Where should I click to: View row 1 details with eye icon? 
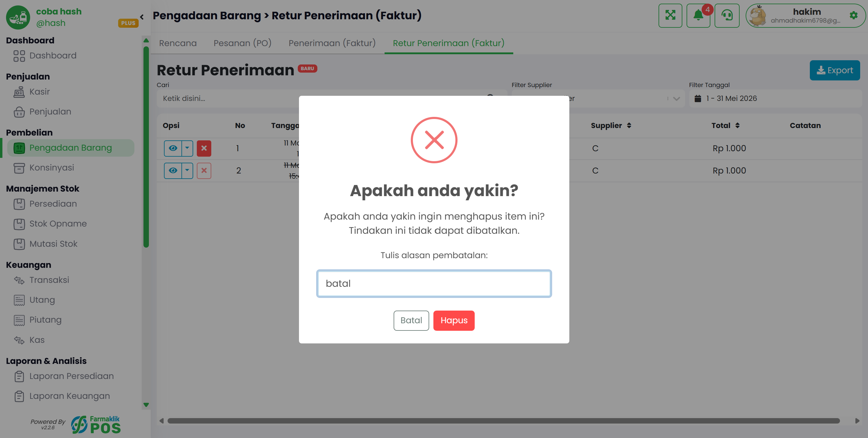click(x=173, y=148)
